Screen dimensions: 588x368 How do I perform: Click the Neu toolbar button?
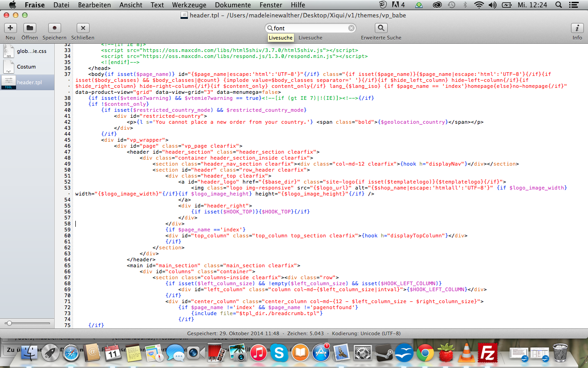(10, 28)
